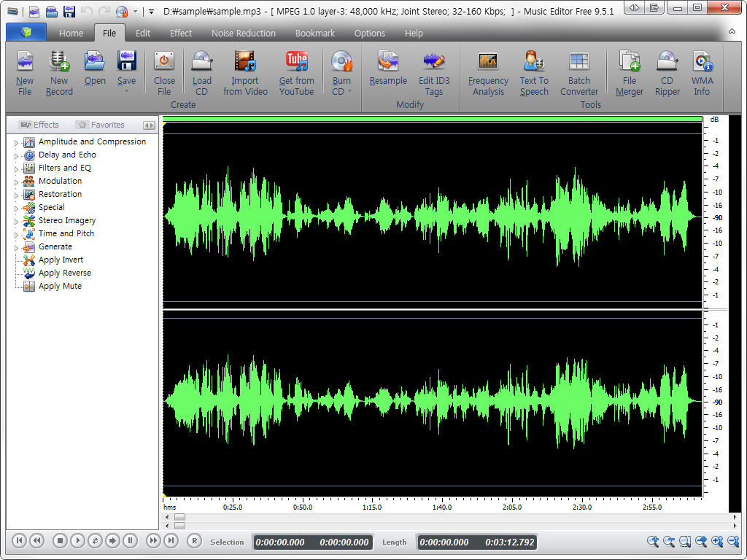
Task: Play the audio
Action: pyautogui.click(x=77, y=540)
